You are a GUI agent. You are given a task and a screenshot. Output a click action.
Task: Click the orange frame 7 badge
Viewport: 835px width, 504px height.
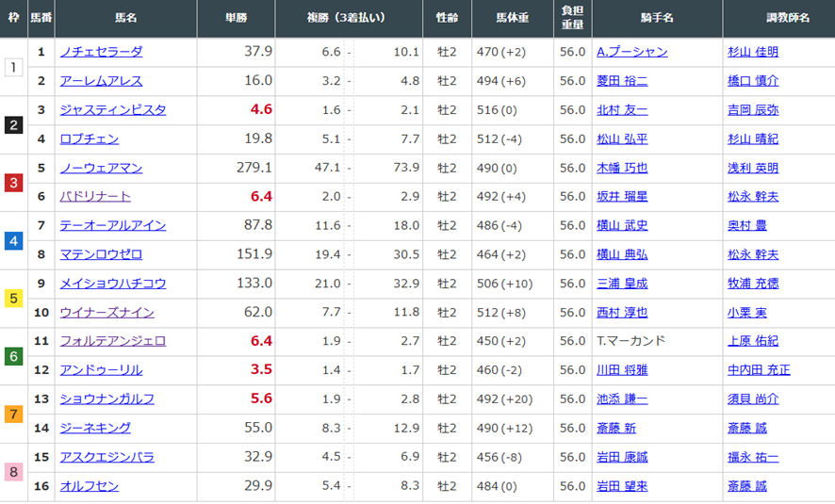tap(13, 415)
